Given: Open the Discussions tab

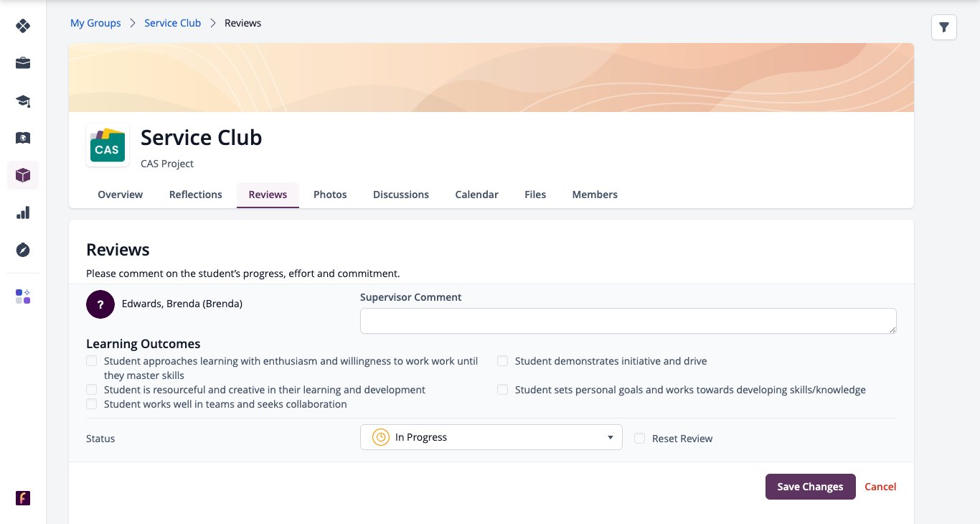Looking at the screenshot, I should [x=401, y=195].
